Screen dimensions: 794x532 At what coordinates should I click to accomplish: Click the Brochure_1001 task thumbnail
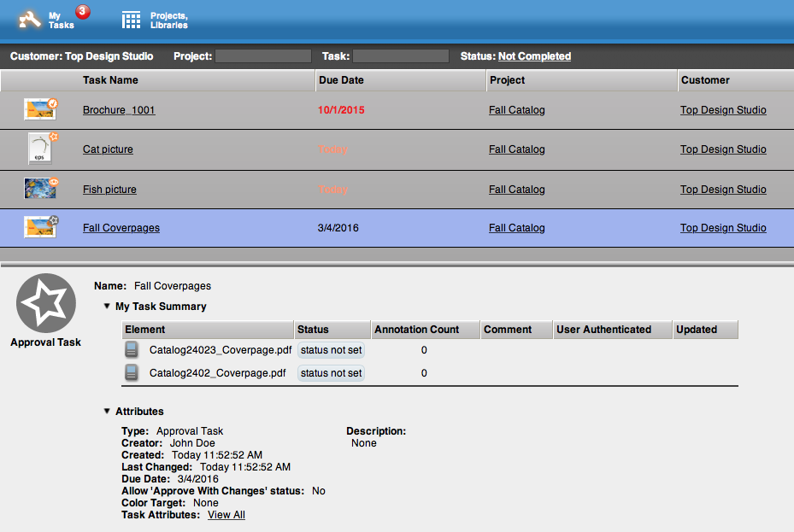[x=40, y=109]
